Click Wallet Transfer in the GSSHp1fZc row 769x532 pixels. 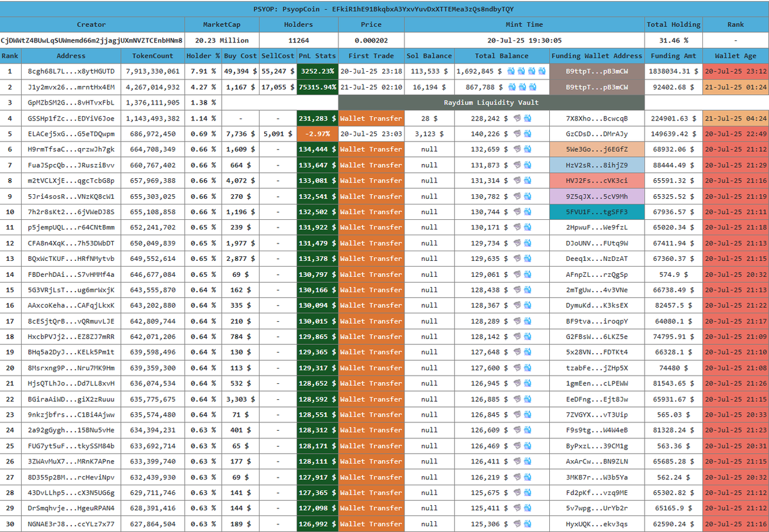[371, 119]
